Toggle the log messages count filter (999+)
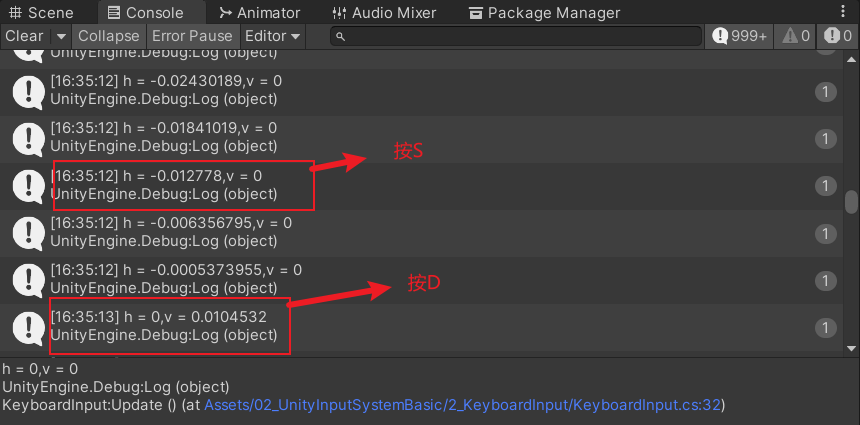Screen dimensions: 860x425 coord(740,36)
